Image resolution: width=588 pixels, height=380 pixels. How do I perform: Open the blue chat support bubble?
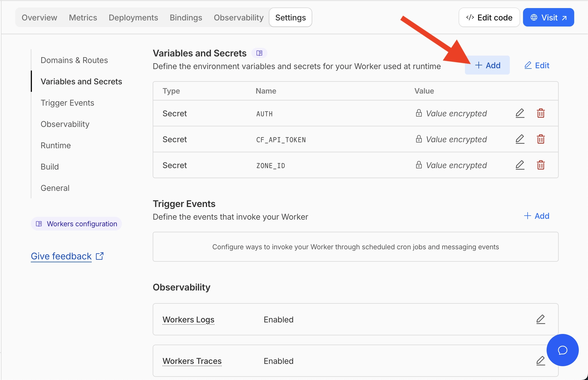click(x=562, y=350)
